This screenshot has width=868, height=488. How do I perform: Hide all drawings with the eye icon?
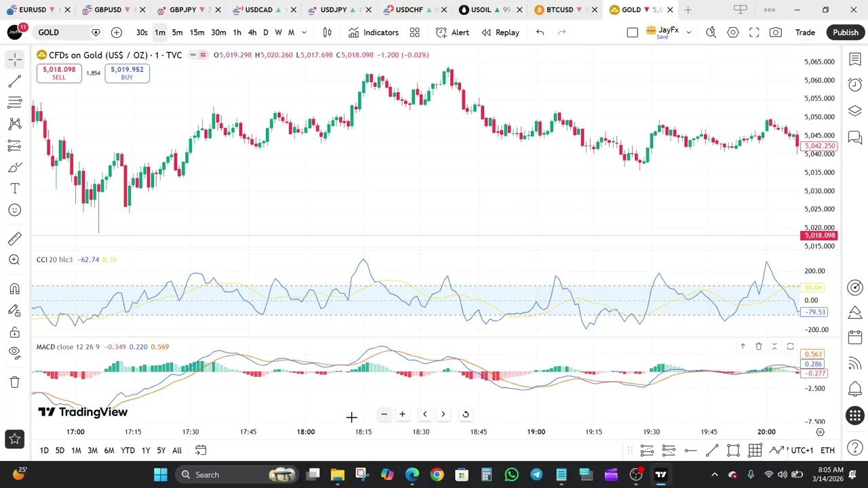[x=15, y=352]
